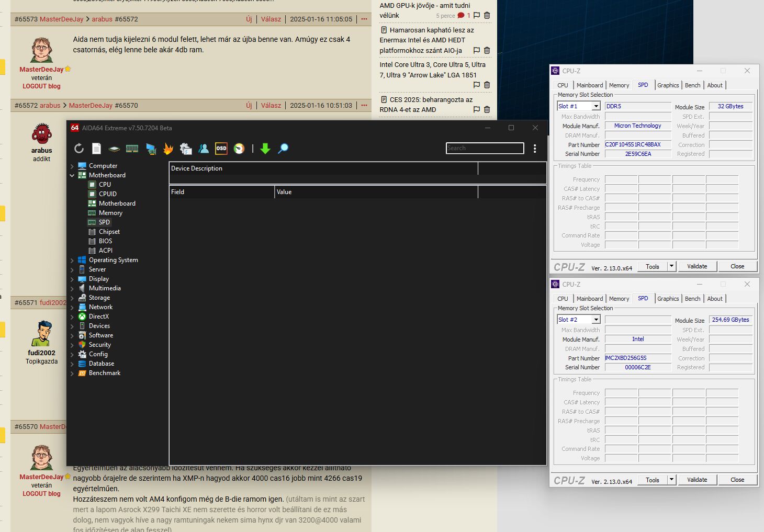Screen dimensions: 764x532
Task: Click the magnifier search icon in AIDA64 toolbar
Action: pyautogui.click(x=283, y=149)
